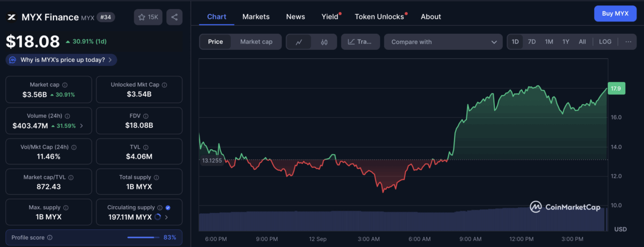Open Unlocked Mkt Cap info icon
The image size is (644, 247).
164,85
